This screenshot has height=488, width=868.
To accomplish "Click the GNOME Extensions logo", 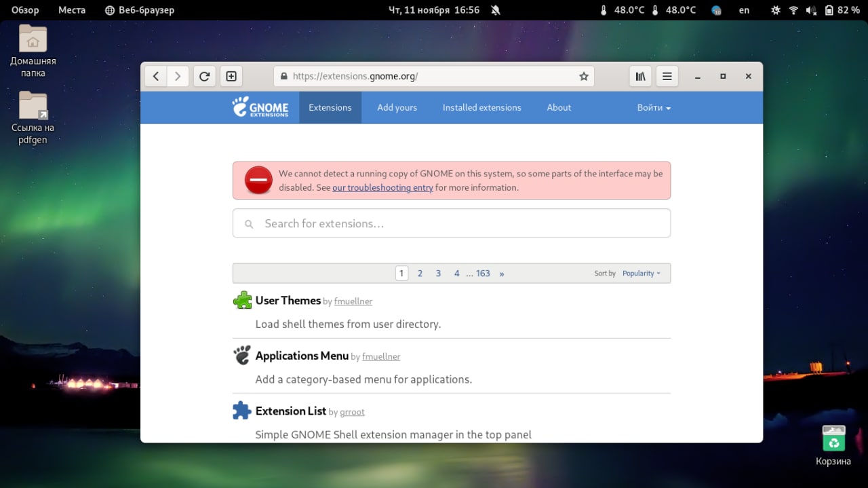I will coord(260,107).
